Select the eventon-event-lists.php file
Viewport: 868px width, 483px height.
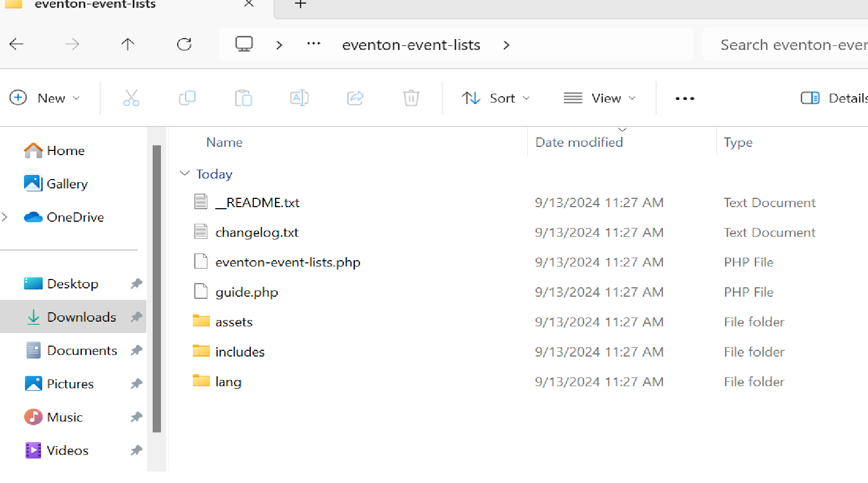[x=288, y=262]
